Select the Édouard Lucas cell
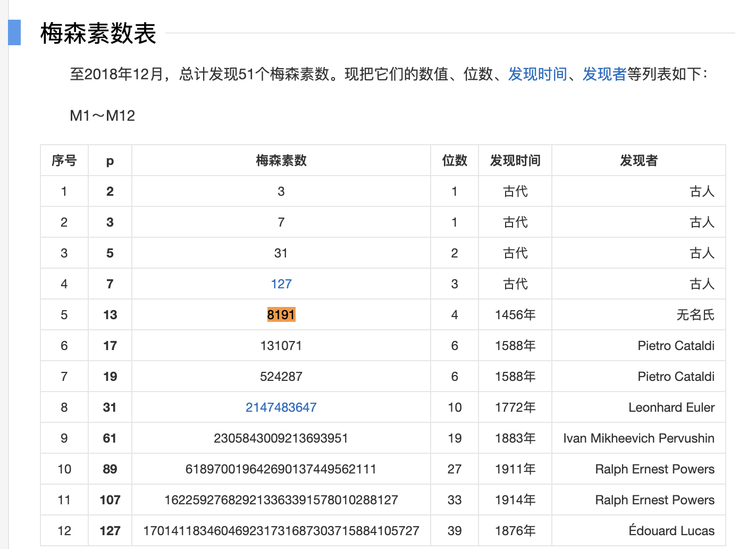 tap(671, 531)
